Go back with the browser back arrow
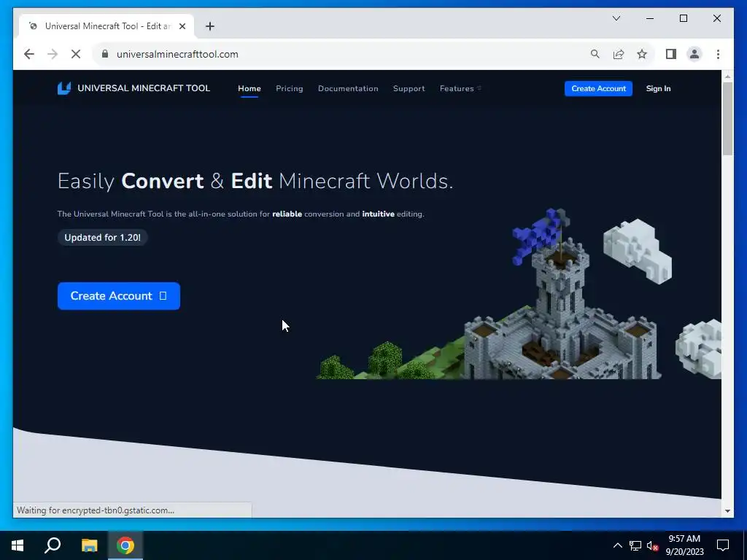 click(29, 54)
